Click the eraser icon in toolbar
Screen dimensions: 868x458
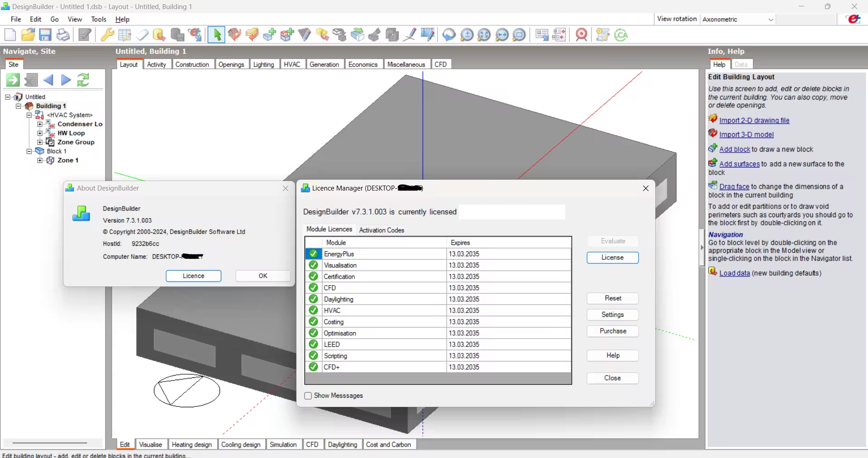coord(143,35)
